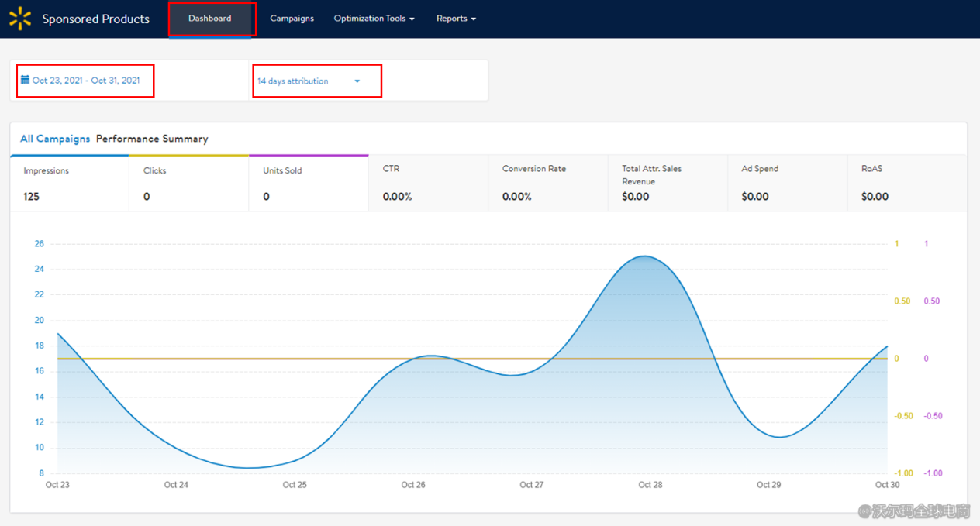Click the calendar icon beside date range
The height and width of the screenshot is (526, 980).
tap(25, 80)
